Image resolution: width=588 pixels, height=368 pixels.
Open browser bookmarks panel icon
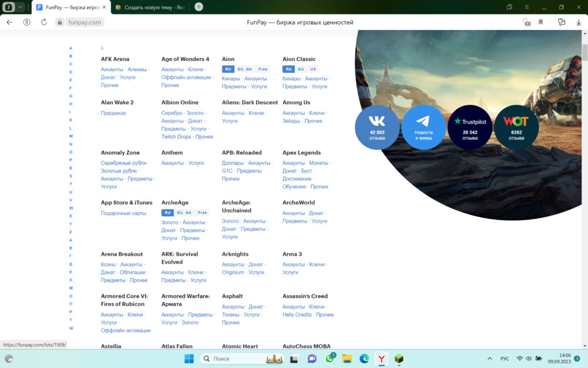509,7
